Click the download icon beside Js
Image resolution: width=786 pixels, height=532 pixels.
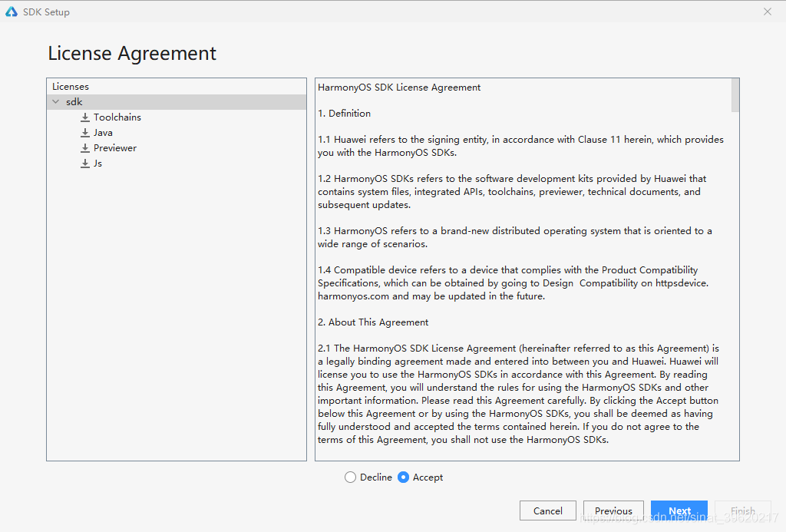(x=85, y=164)
